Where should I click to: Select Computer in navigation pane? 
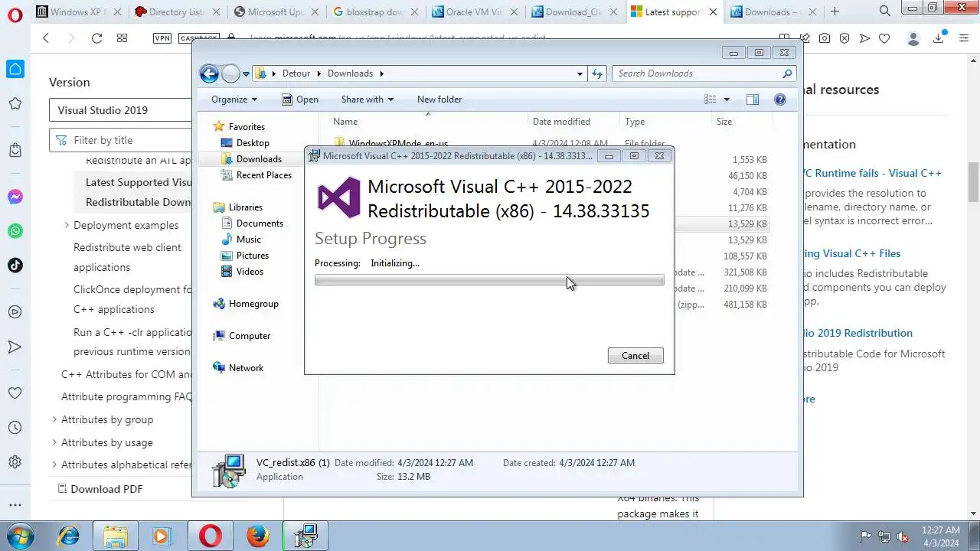(x=242, y=336)
